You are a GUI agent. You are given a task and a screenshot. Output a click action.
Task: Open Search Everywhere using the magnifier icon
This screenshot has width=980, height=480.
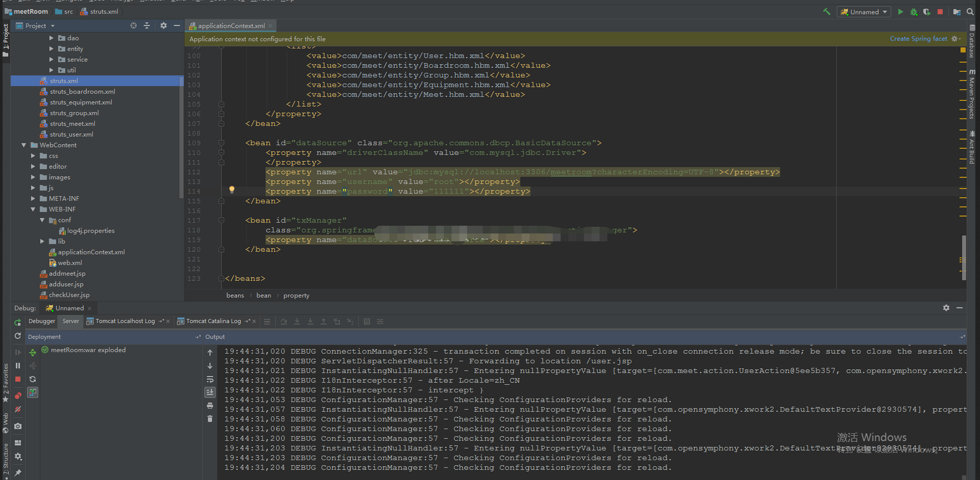[x=970, y=12]
